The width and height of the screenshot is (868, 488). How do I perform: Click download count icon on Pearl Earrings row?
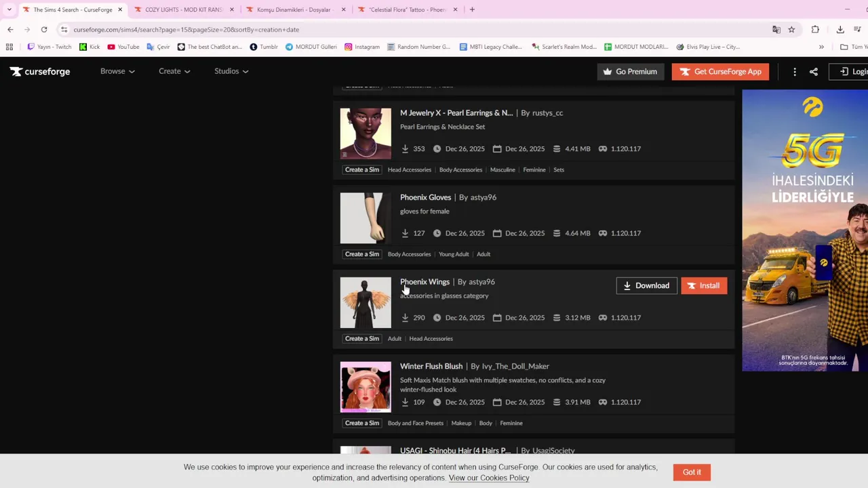click(405, 148)
